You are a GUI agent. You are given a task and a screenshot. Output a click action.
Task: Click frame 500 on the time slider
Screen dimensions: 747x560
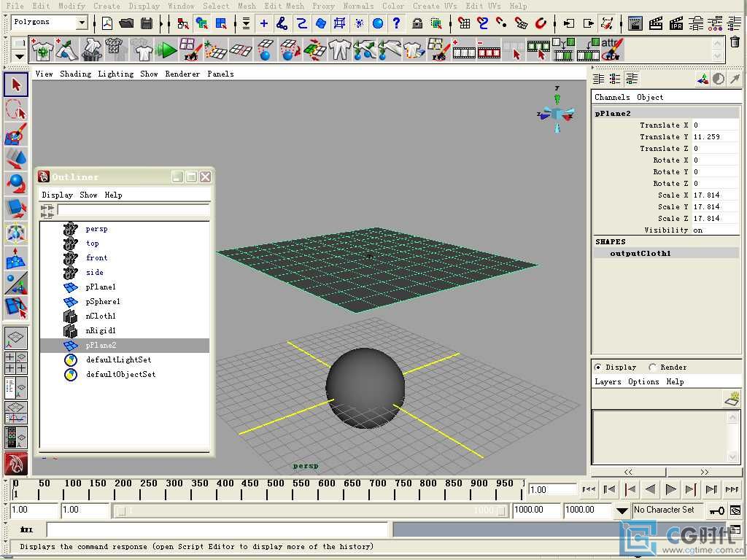tap(267, 489)
